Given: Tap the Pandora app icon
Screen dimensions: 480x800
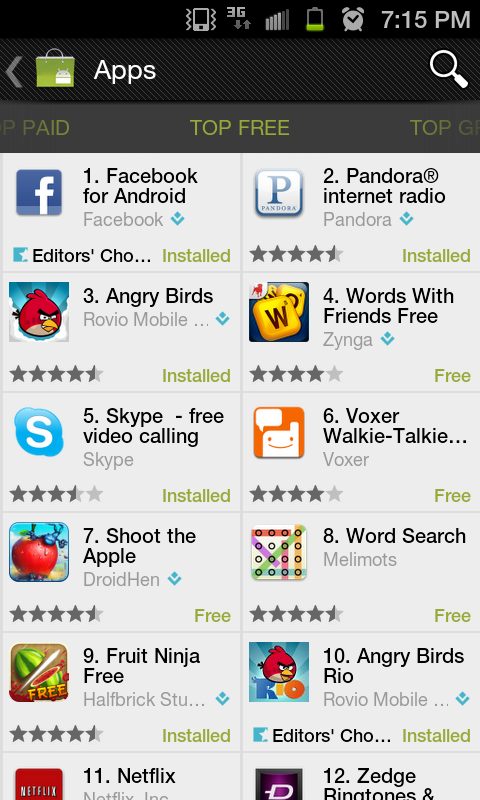Looking at the screenshot, I should 279,193.
